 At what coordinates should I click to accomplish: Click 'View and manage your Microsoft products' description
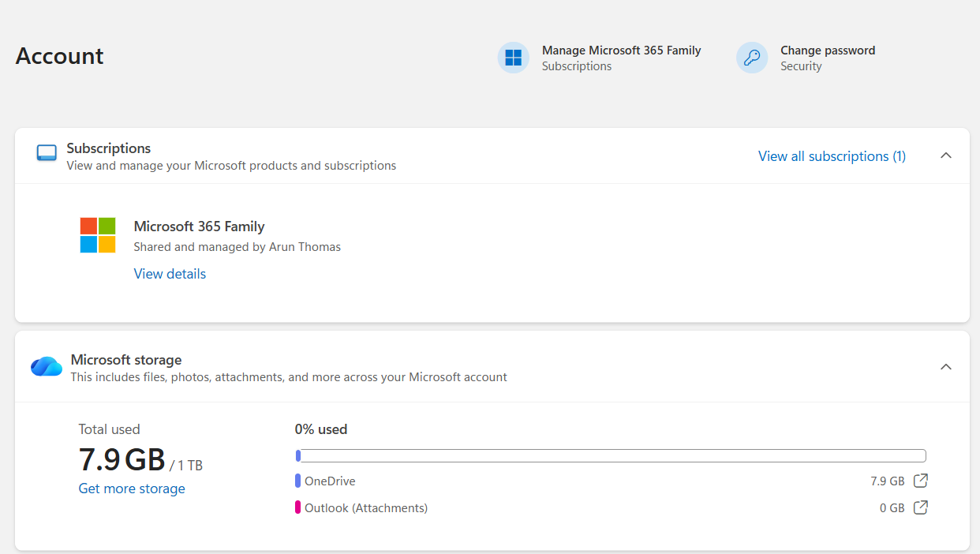[231, 166]
